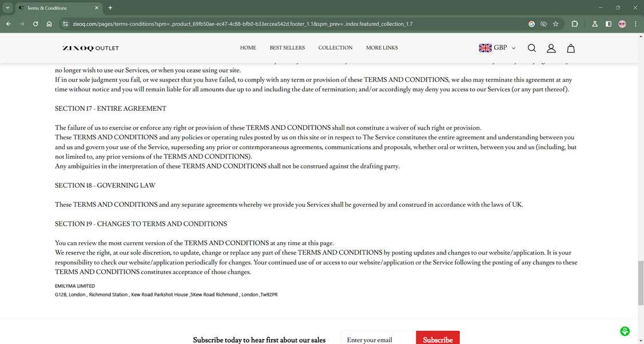Click the accessibility widget icon at bottom right

coord(625,331)
